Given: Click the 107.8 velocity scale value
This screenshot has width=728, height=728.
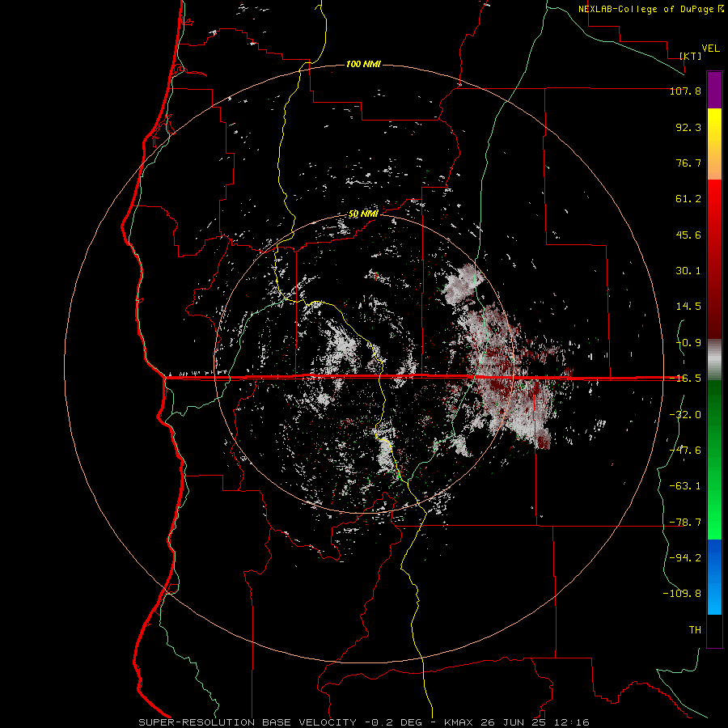Looking at the screenshot, I should tap(685, 91).
